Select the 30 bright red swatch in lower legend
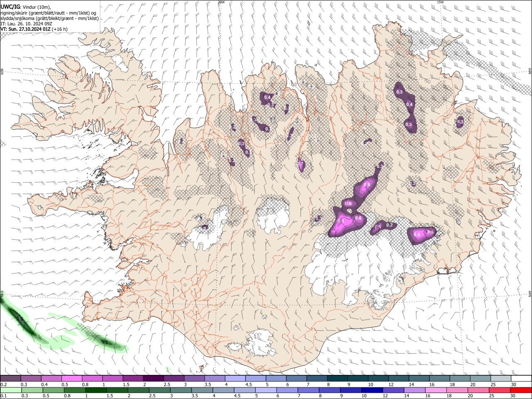The height and width of the screenshot is (399, 532). click(x=521, y=390)
